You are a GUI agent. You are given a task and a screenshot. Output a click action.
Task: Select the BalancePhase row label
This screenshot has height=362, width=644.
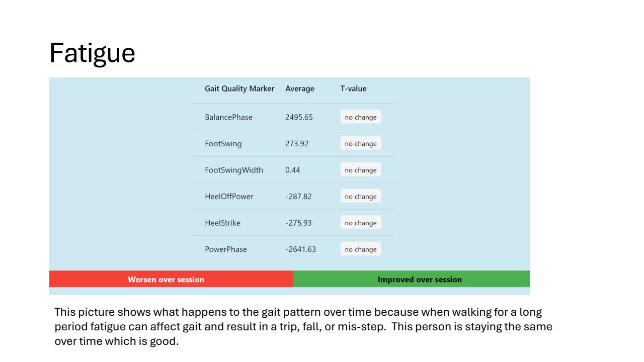(x=228, y=117)
